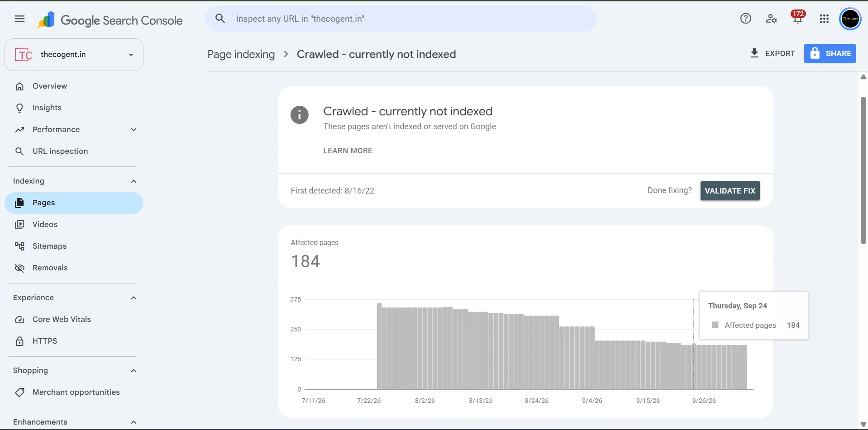Click the Thursday, Sep 24 tooltip heading
The image size is (868, 430).
[737, 306]
